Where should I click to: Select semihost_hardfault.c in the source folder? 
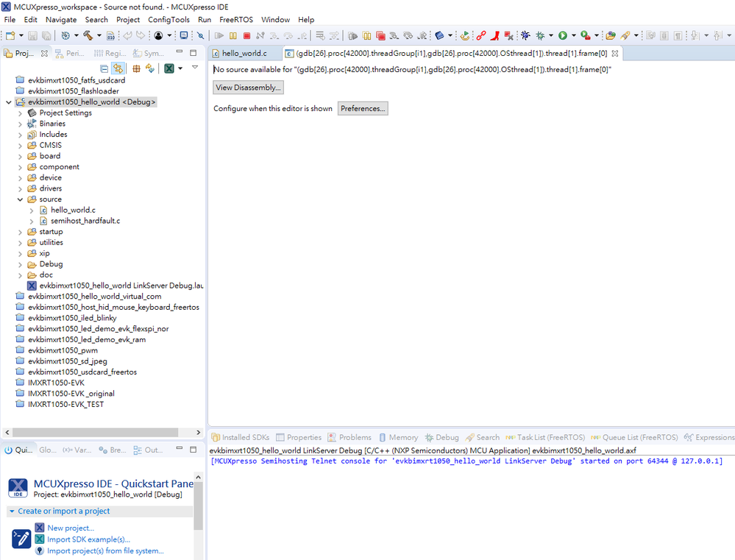[85, 221]
